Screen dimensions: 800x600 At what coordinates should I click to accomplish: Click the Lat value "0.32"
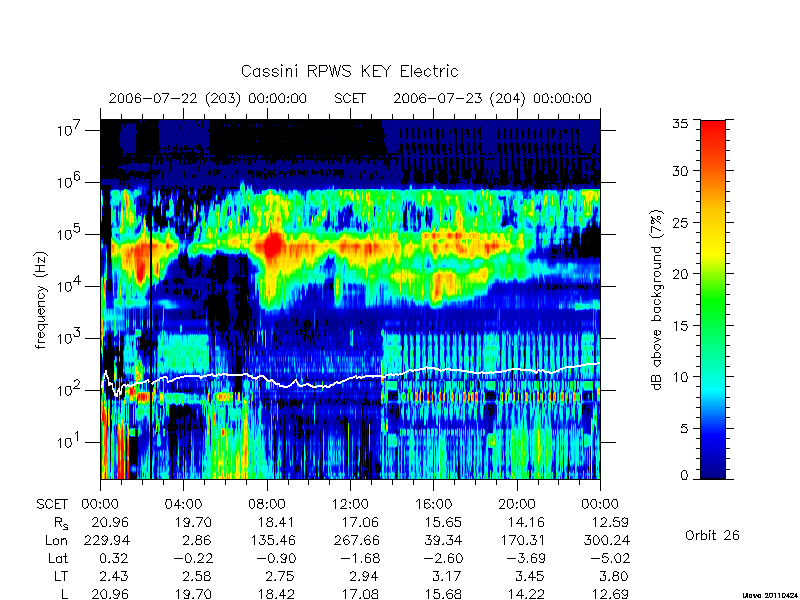(x=115, y=559)
